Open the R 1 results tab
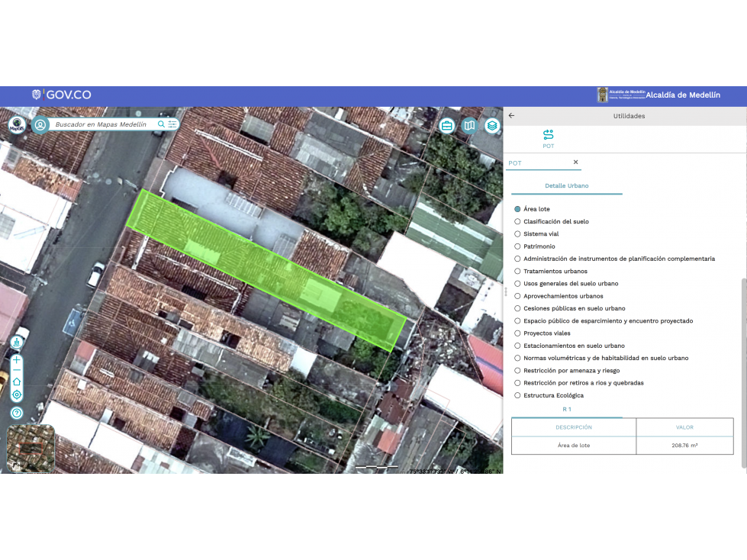747x560 pixels. [566, 410]
